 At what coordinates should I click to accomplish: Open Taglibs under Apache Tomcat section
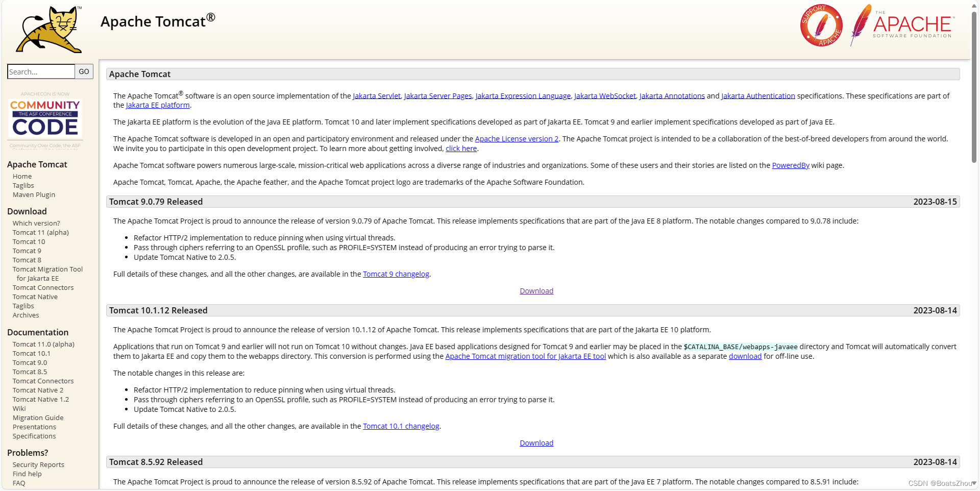point(23,186)
